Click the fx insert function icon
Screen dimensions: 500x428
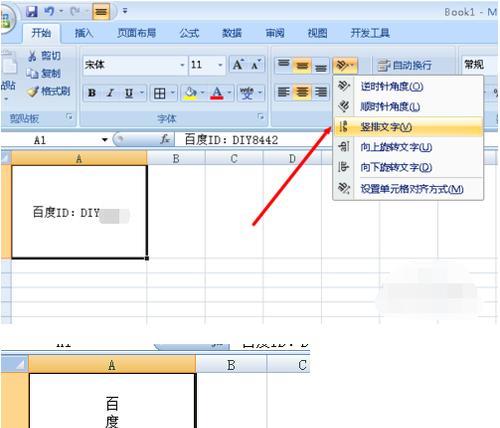pos(165,139)
